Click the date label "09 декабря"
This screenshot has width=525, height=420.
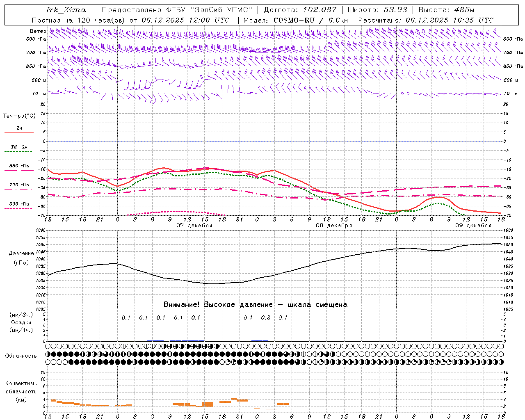coord(473,226)
